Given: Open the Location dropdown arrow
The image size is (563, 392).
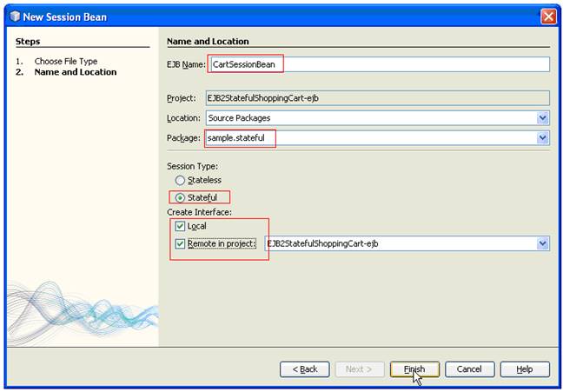Looking at the screenshot, I should (x=542, y=118).
